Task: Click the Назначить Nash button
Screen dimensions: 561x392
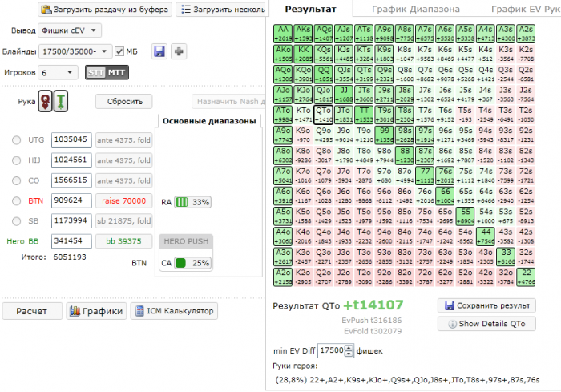Action: [x=229, y=102]
